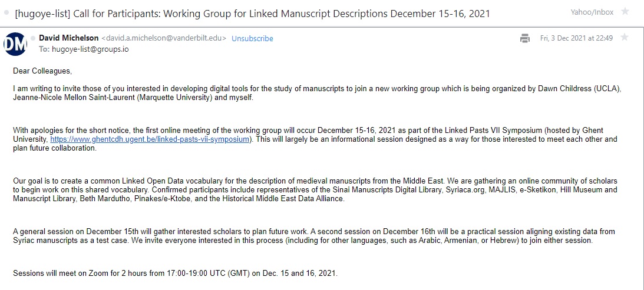Open the Linked Pasts VII Symposium link
The image size is (644, 290).
pos(150,139)
